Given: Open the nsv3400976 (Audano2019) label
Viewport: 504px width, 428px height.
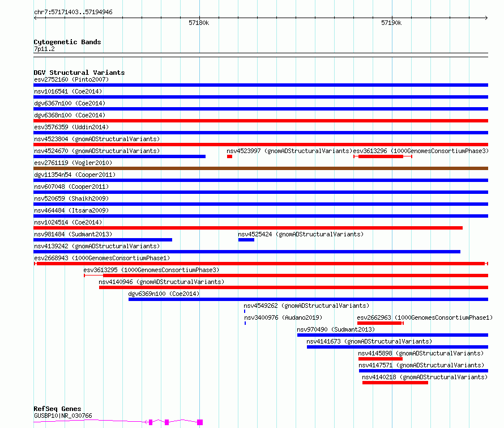Looking at the screenshot, I should (x=283, y=317).
